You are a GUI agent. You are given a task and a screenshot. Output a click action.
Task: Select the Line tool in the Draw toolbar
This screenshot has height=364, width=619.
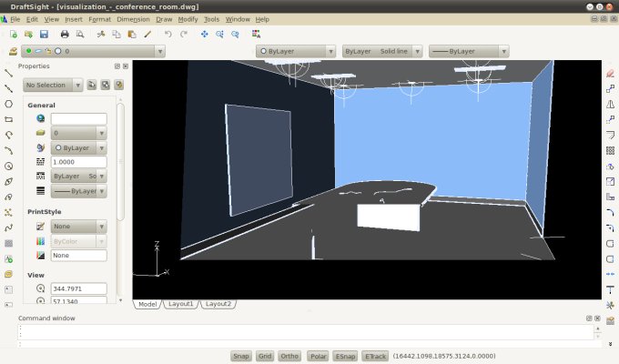[8, 73]
